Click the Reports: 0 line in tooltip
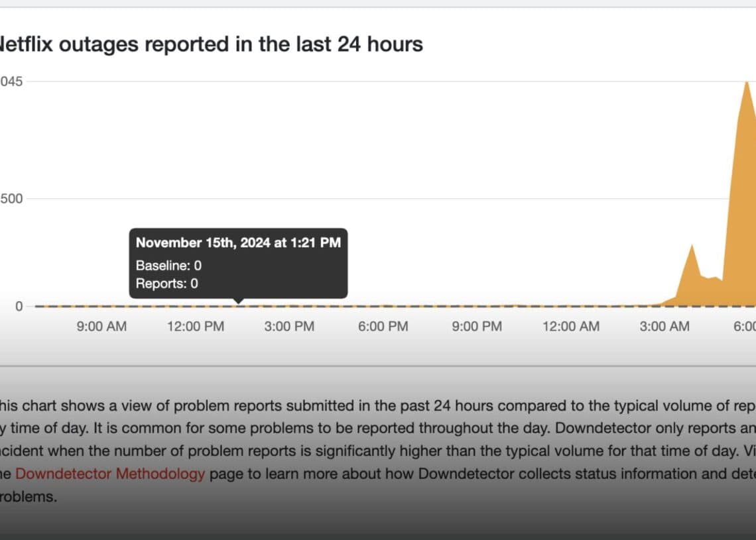756x540 pixels. [x=167, y=284]
